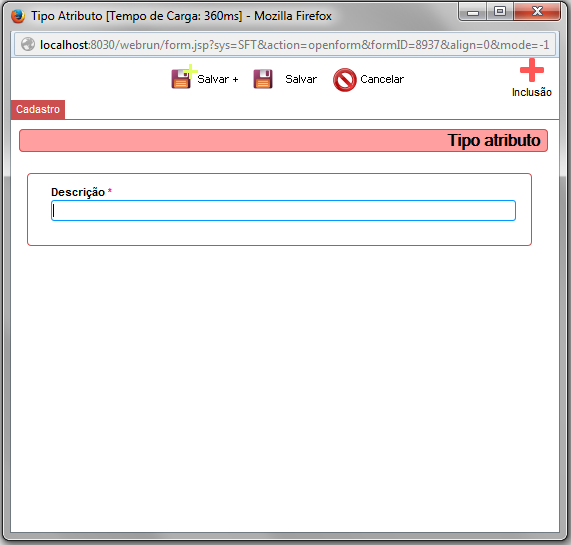Select the Cadastro tab

coord(38,109)
